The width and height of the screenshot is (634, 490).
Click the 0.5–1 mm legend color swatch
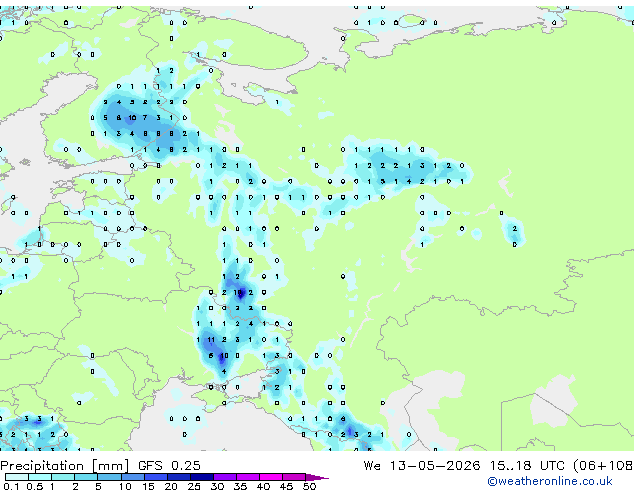[x=40, y=477]
